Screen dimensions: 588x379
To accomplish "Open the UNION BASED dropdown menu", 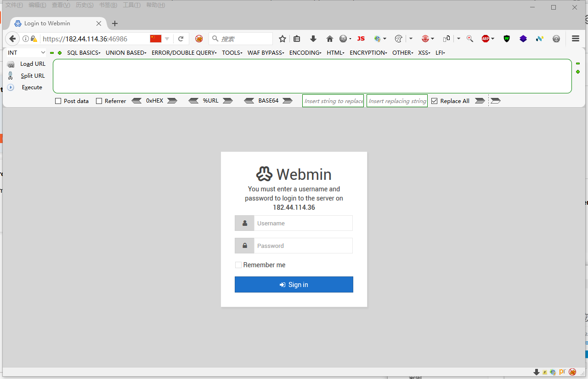I will click(126, 53).
